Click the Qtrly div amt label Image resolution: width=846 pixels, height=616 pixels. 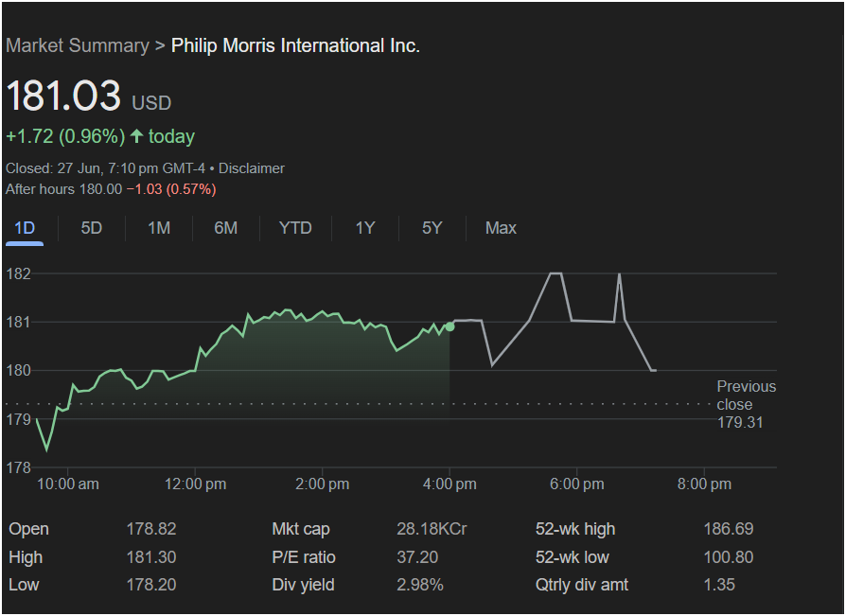click(582, 585)
